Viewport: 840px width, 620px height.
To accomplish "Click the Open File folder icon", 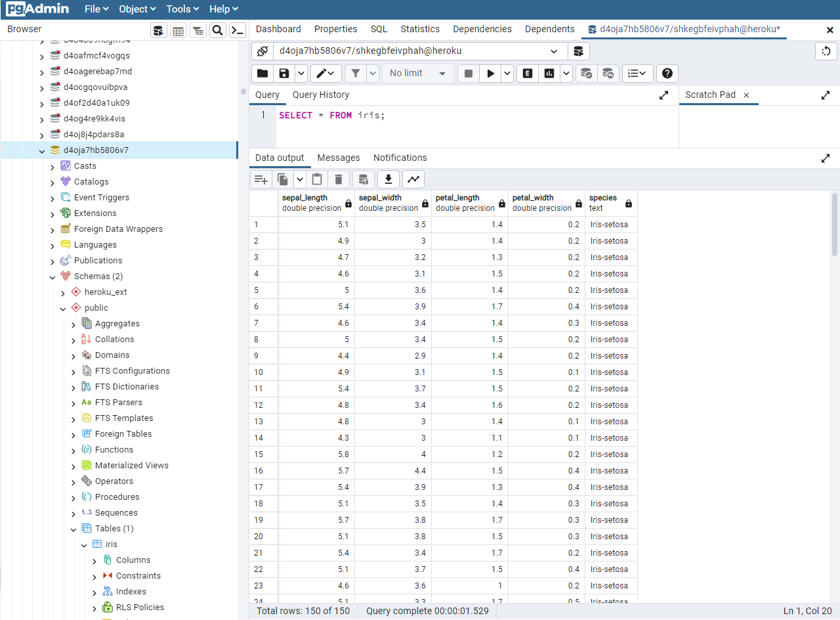I will tap(262, 74).
